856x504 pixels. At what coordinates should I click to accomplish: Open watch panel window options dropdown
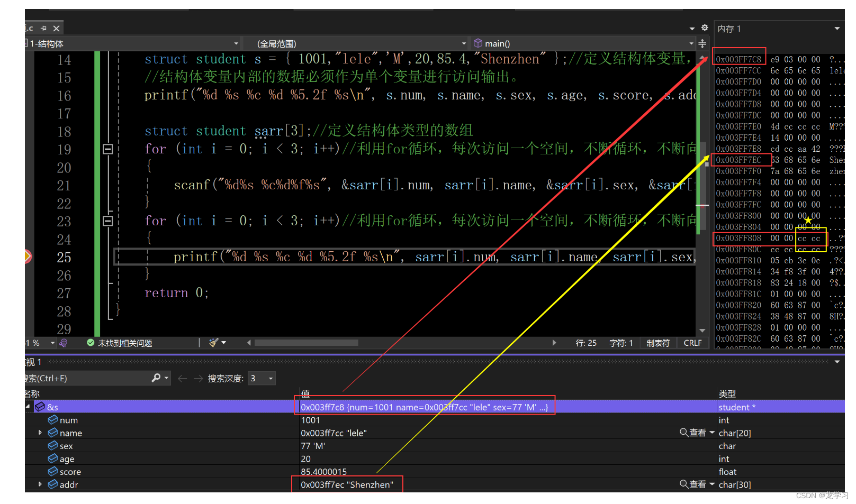837,362
